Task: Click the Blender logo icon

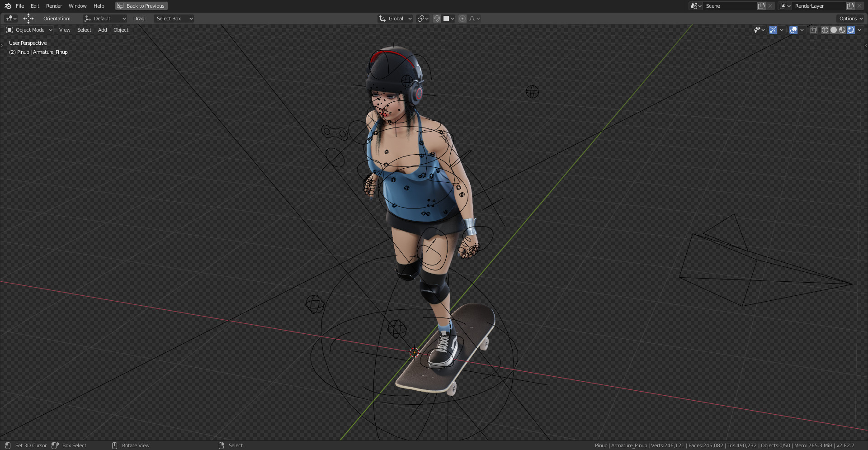Action: 8,6
